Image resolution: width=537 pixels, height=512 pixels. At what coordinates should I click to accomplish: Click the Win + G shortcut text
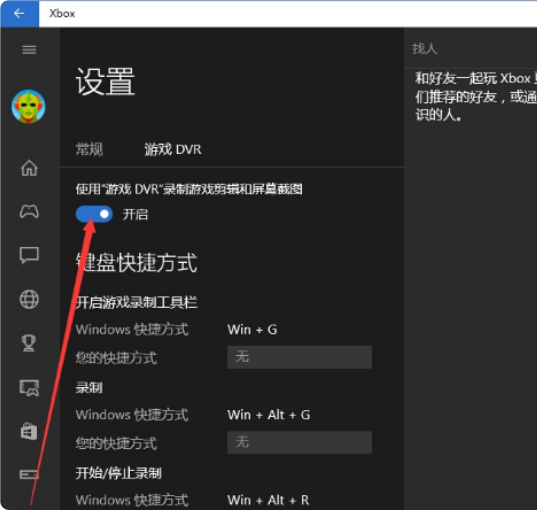coord(252,330)
